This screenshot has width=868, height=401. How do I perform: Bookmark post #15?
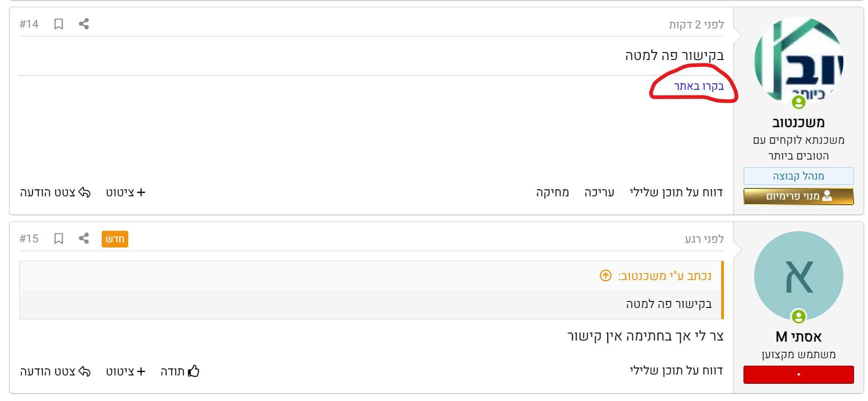tap(59, 239)
